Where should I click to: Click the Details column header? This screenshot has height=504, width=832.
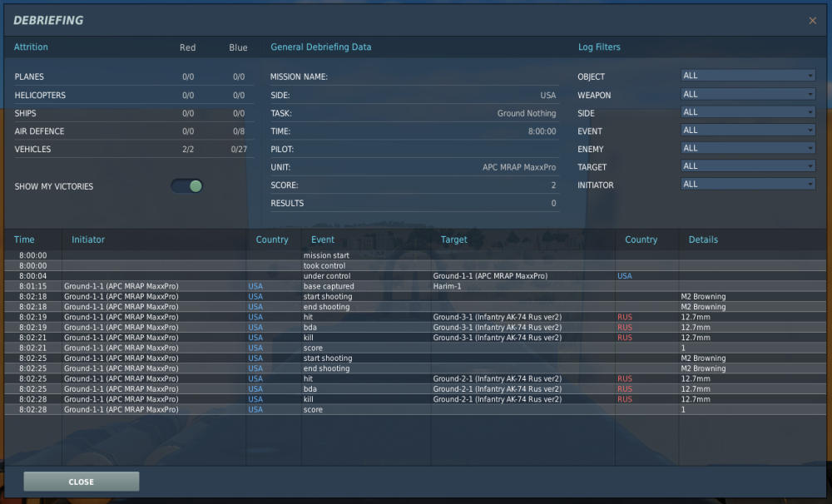pos(703,240)
